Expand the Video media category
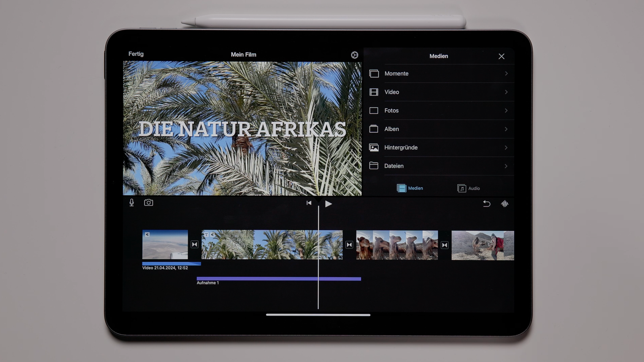This screenshot has height=362, width=644. (449, 92)
